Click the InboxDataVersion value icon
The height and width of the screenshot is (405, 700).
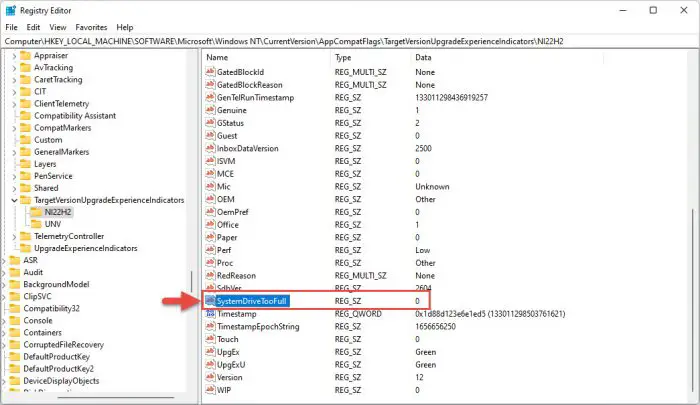pos(210,148)
